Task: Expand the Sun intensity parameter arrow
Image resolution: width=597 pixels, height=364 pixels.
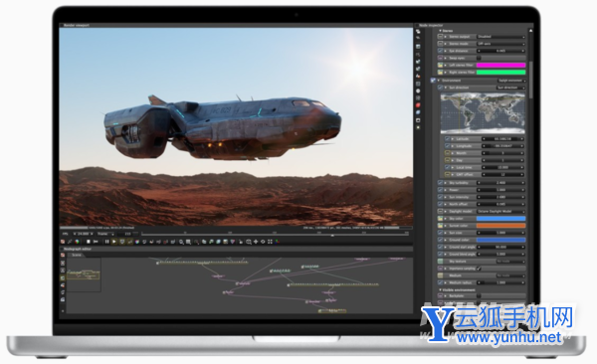Action: (x=446, y=197)
